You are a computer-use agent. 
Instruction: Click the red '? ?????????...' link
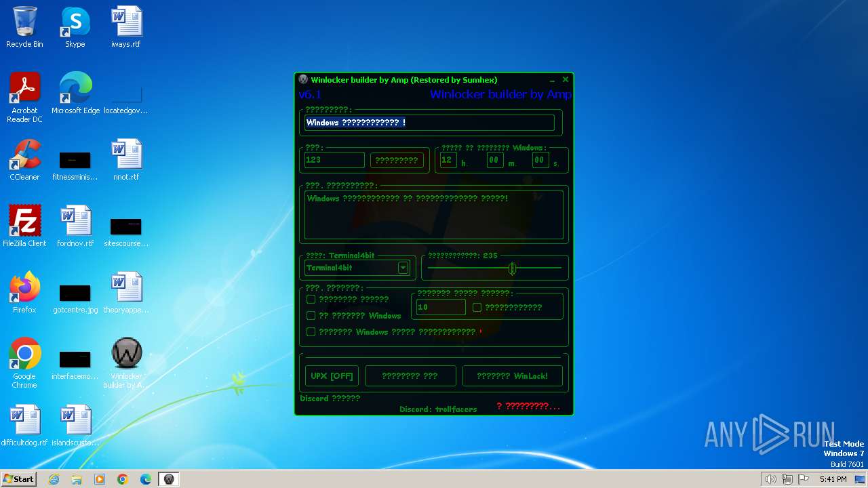pos(528,406)
